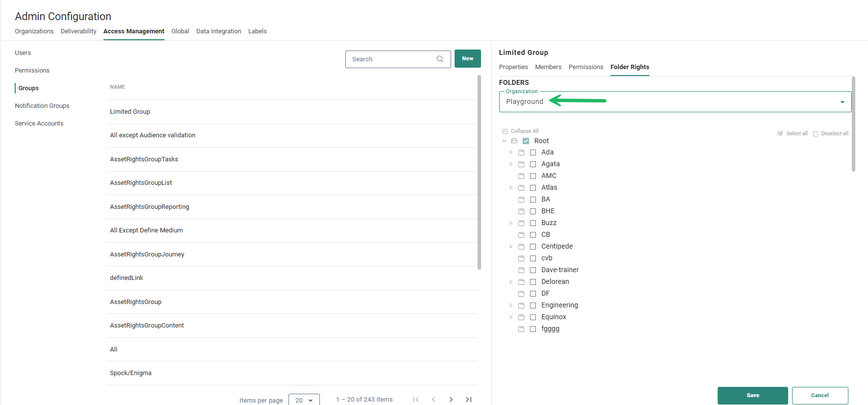Check the Ada folder checkbox
Viewport: 868px width, 405px height.
click(533, 152)
